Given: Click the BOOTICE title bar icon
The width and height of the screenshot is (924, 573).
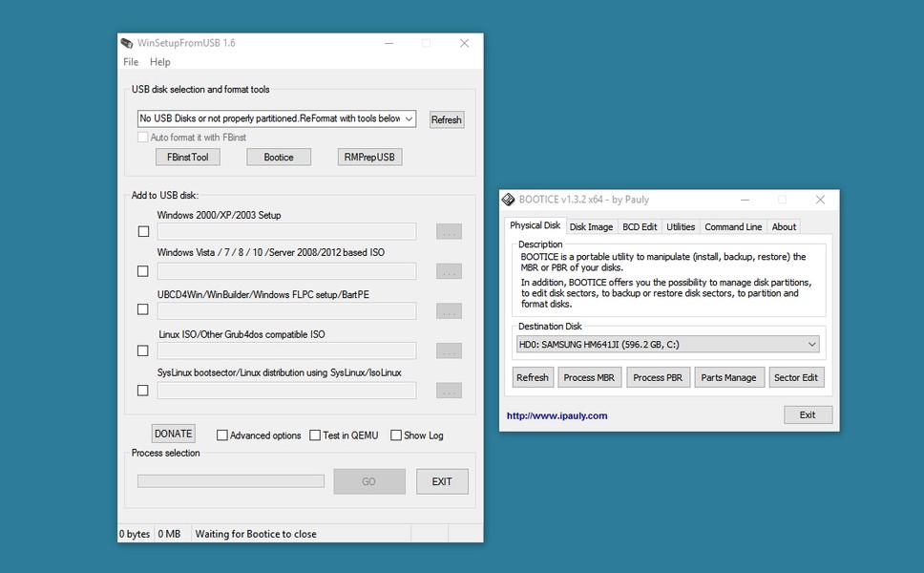Looking at the screenshot, I should tap(509, 200).
